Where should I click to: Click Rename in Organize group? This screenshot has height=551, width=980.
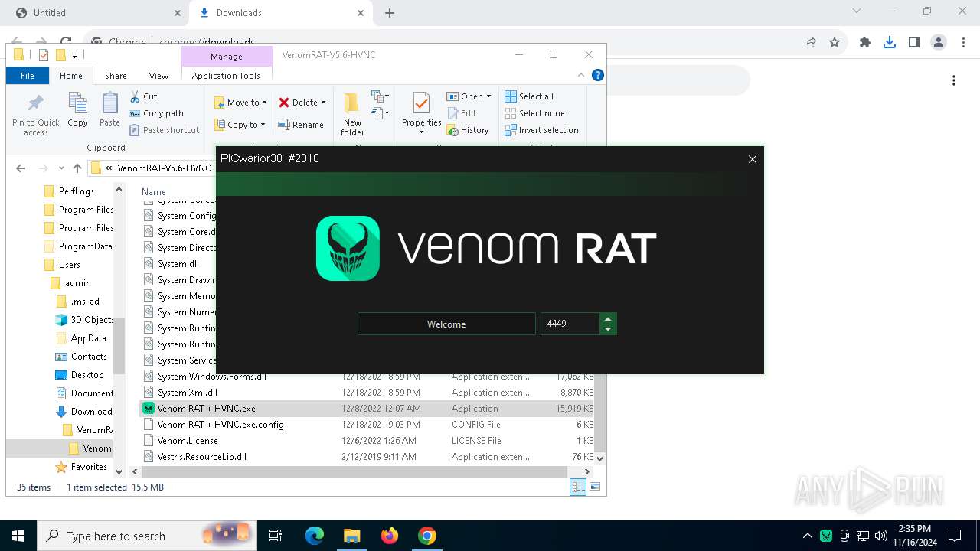(301, 125)
